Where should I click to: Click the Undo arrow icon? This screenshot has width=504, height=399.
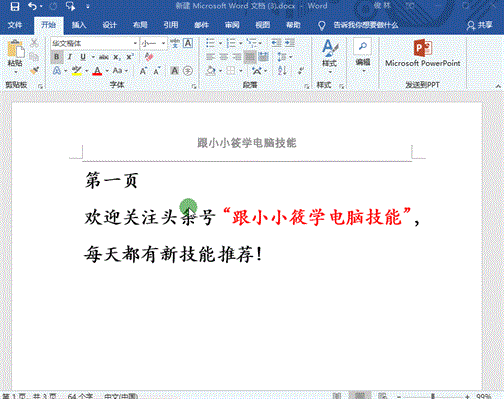[32, 6]
